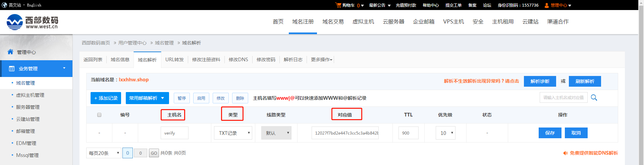Open the TXT记录 record type dropdown
The image size is (644, 165).
tap(233, 133)
